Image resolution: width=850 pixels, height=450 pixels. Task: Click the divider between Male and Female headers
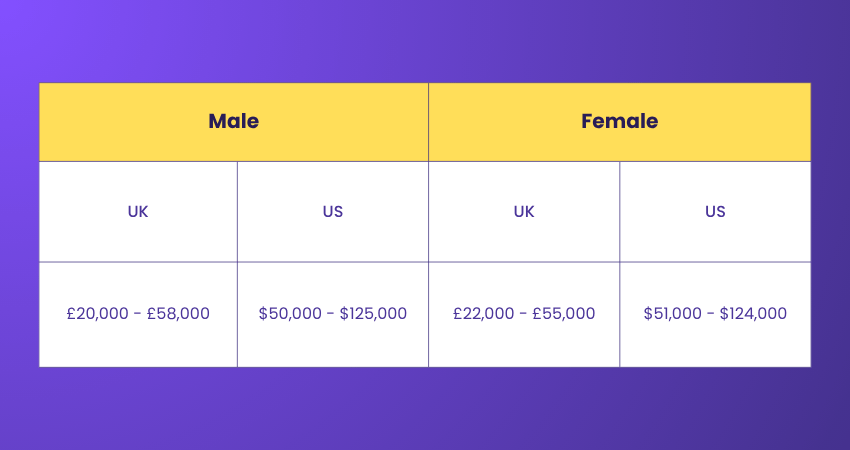428,121
